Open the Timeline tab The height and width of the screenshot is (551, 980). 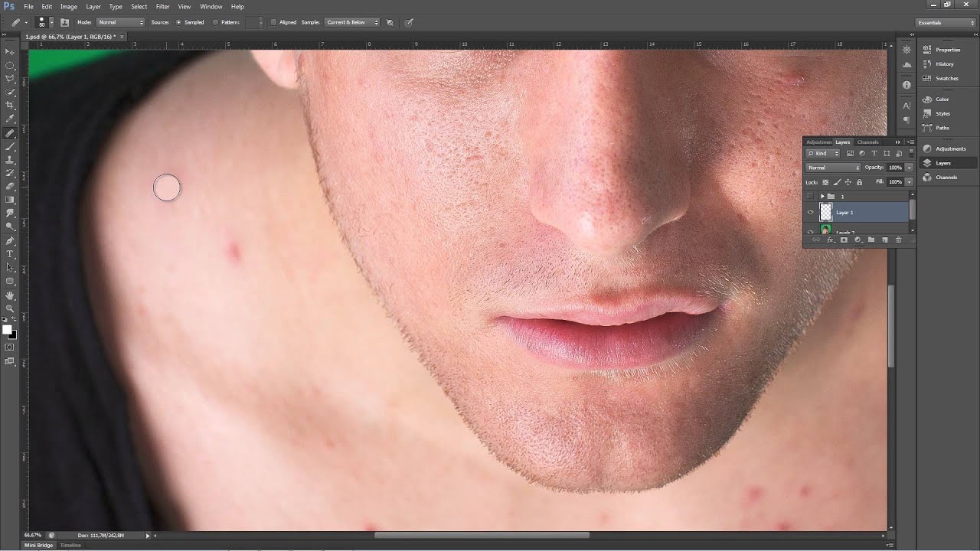click(70, 545)
